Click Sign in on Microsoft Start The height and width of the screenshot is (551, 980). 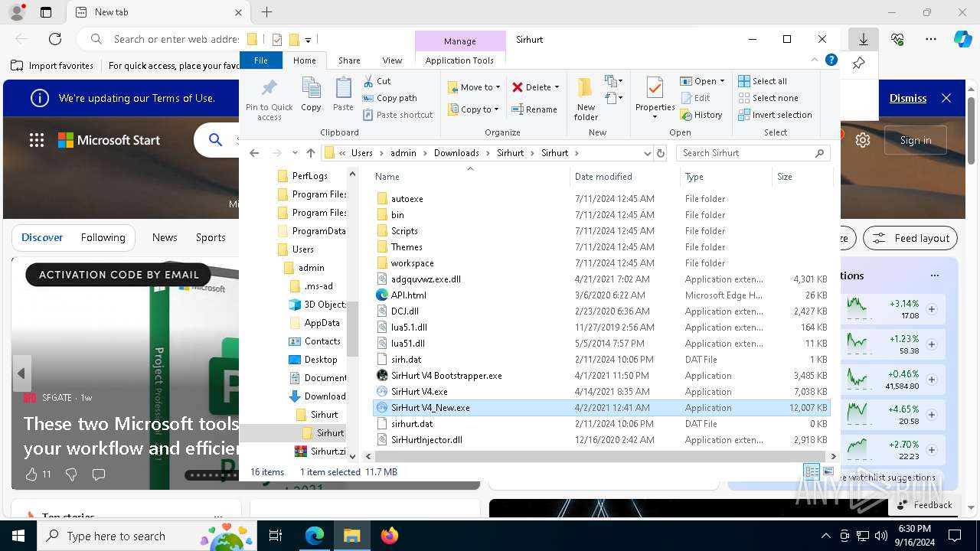tap(916, 140)
